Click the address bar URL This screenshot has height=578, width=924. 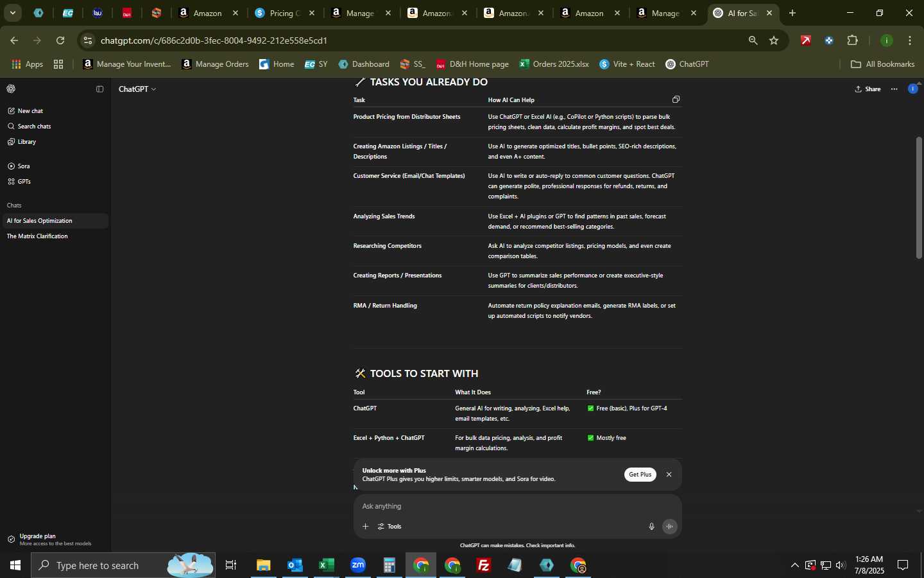pyautogui.click(x=214, y=40)
